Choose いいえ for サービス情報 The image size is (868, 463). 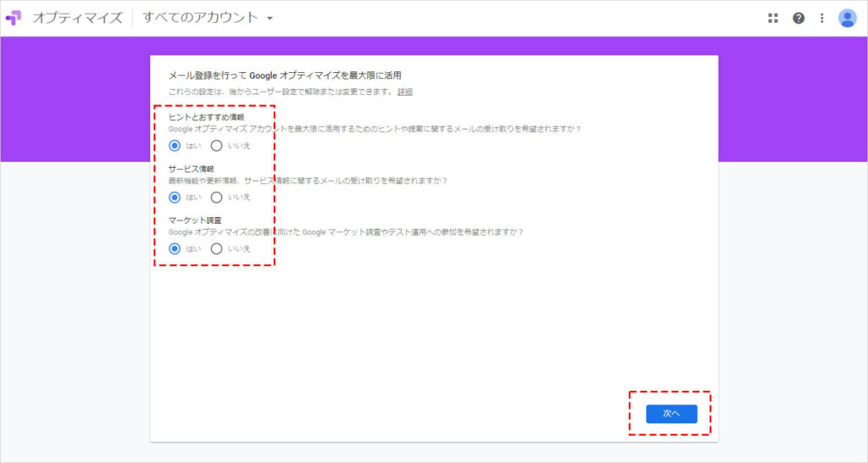(x=216, y=198)
